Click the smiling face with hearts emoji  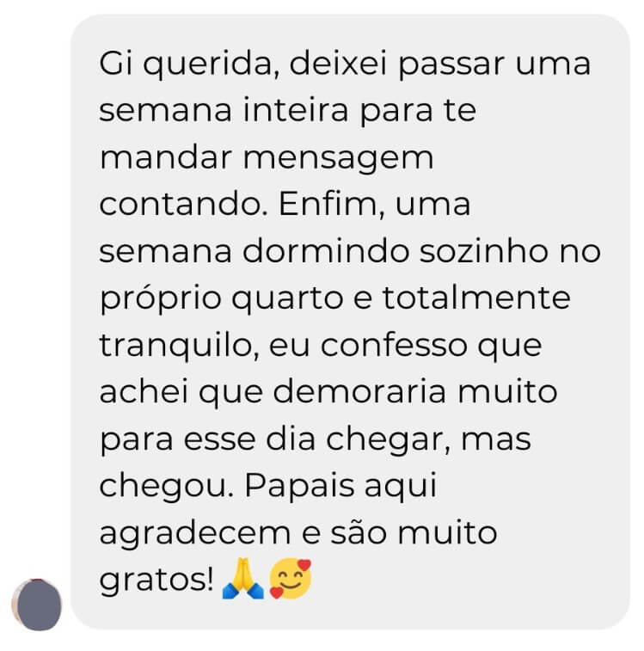tap(291, 579)
